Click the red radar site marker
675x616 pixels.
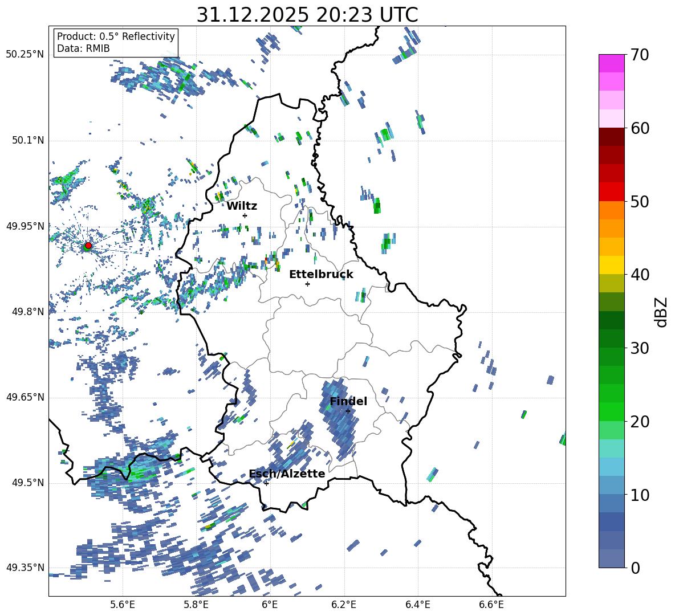coord(88,246)
